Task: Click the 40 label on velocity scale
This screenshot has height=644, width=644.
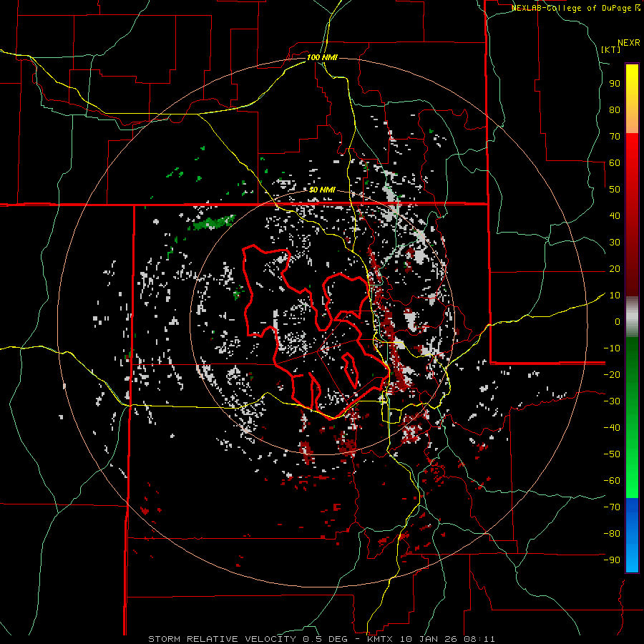Action: tap(614, 216)
